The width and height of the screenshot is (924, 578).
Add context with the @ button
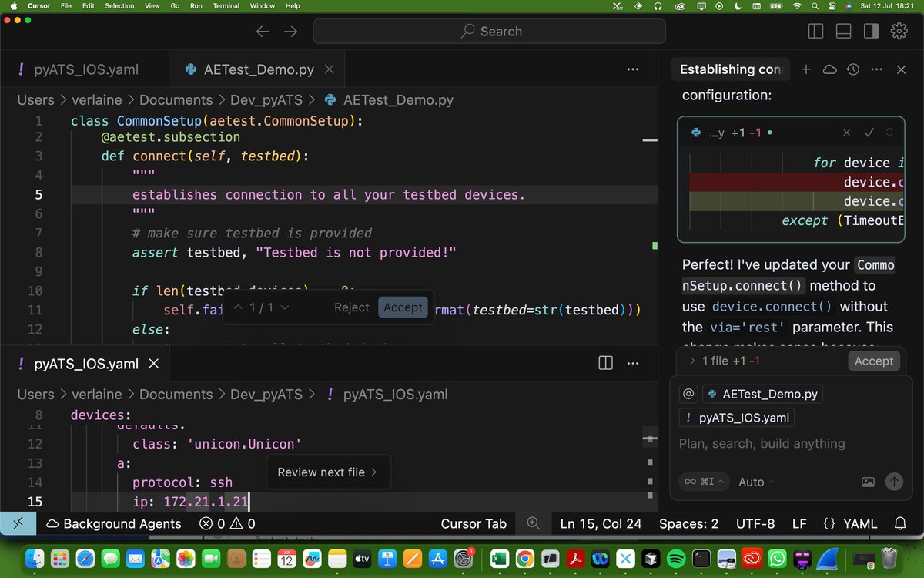pyautogui.click(x=688, y=394)
